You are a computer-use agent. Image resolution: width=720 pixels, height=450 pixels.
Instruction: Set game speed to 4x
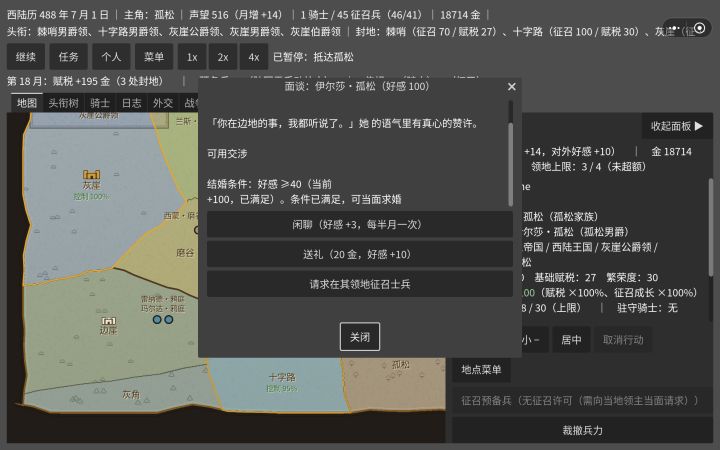(253, 57)
